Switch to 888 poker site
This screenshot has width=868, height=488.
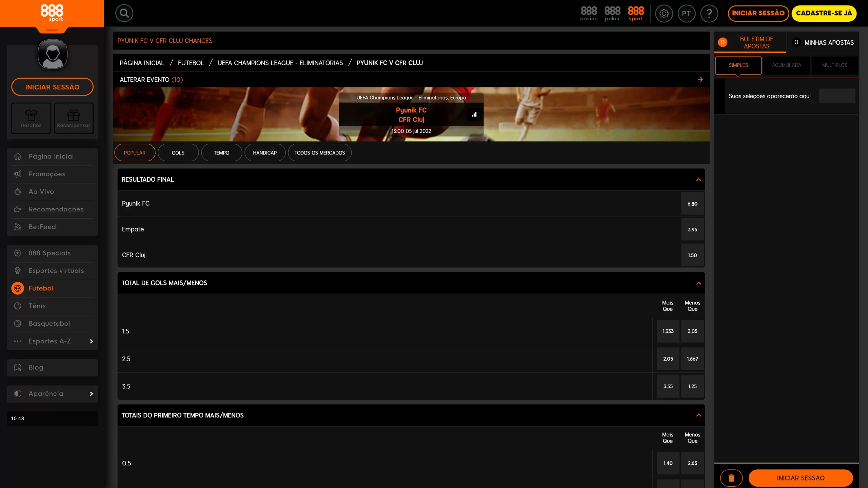point(612,13)
